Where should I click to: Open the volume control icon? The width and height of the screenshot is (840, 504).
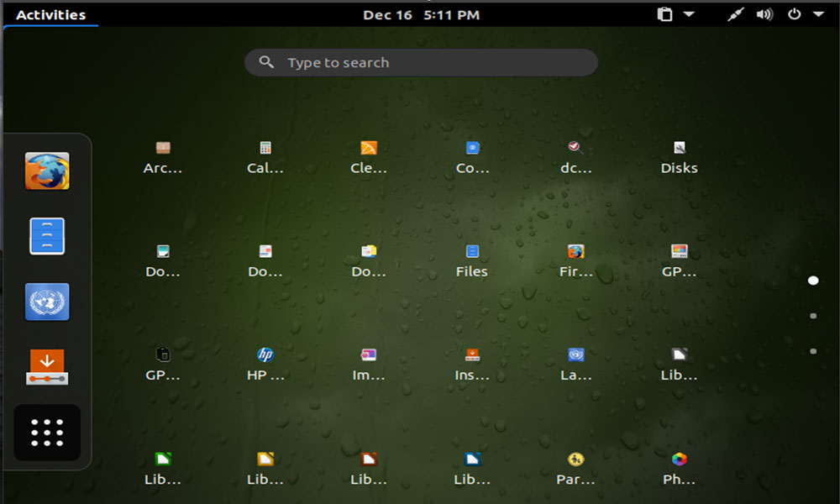pos(764,14)
